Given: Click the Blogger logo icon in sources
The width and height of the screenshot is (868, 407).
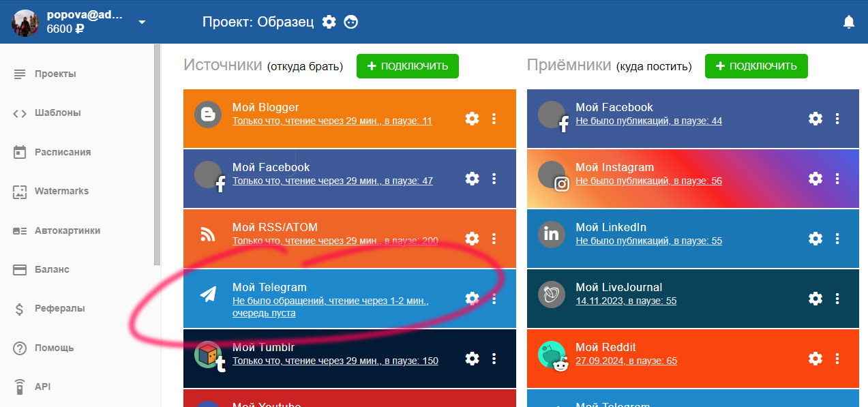Looking at the screenshot, I should click(208, 115).
